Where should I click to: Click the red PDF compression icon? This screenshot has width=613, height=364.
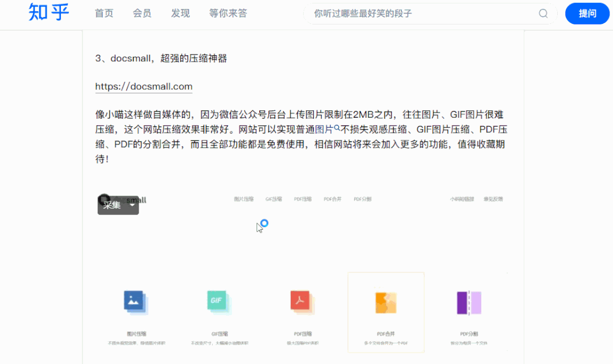pos(302,302)
